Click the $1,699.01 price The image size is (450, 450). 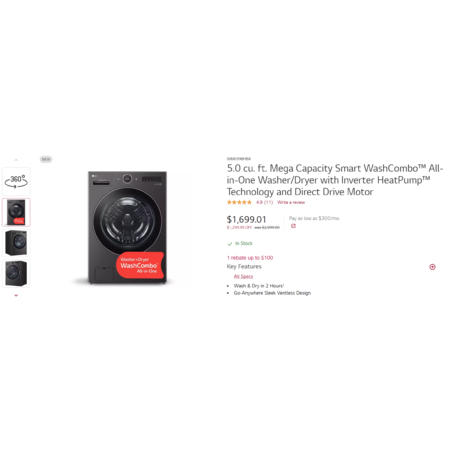247,219
